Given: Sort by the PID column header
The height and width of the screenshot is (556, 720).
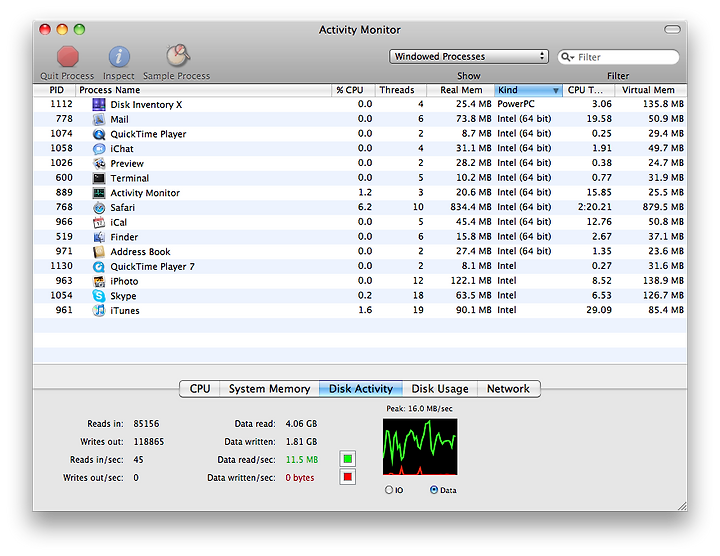Looking at the screenshot, I should [x=55, y=90].
